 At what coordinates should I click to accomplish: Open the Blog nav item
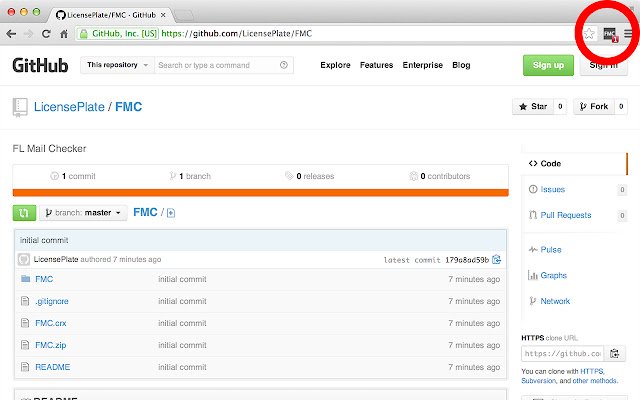pyautogui.click(x=461, y=65)
